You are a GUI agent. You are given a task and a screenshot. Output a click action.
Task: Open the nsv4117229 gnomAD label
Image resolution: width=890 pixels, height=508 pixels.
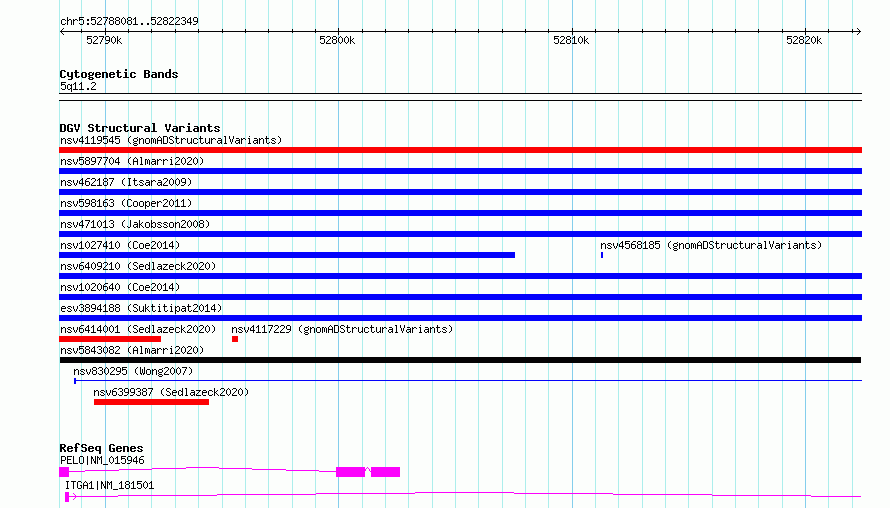click(x=342, y=329)
